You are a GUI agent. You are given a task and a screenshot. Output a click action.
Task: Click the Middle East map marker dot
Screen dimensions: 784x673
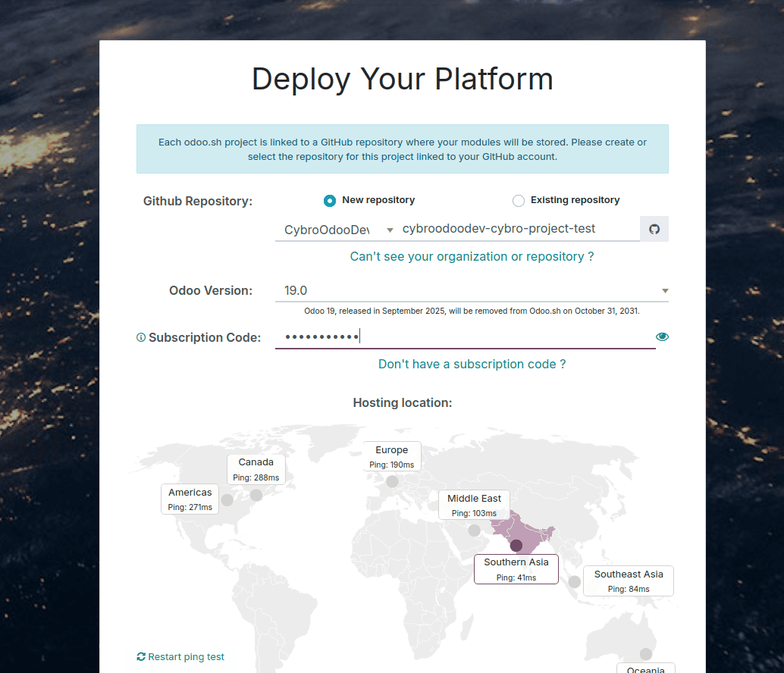pos(474,530)
